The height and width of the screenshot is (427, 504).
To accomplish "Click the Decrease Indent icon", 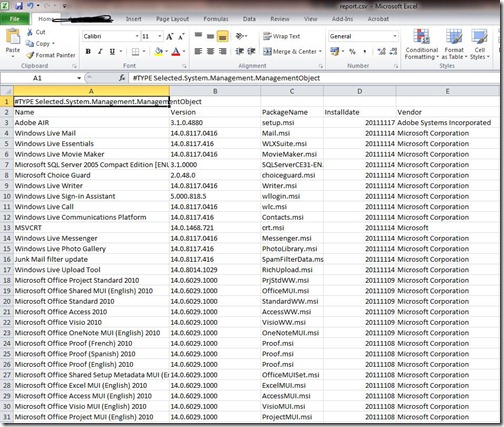I will 239,51.
